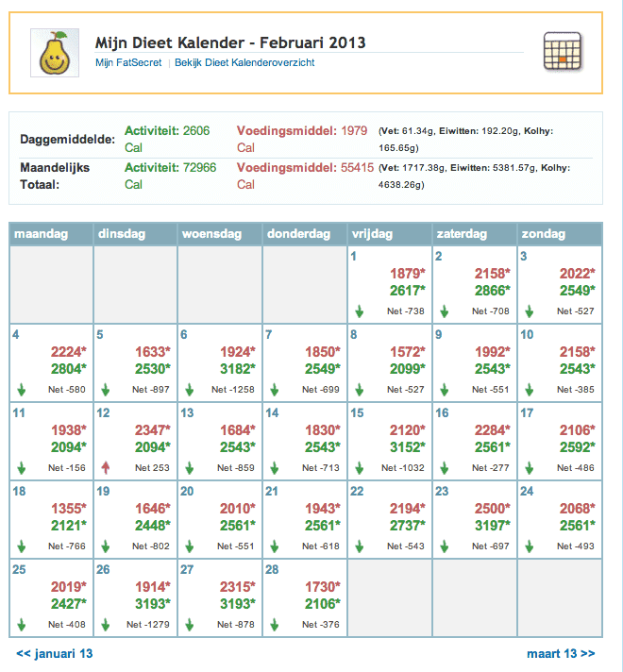Click green down arrow on day 3

(x=530, y=311)
